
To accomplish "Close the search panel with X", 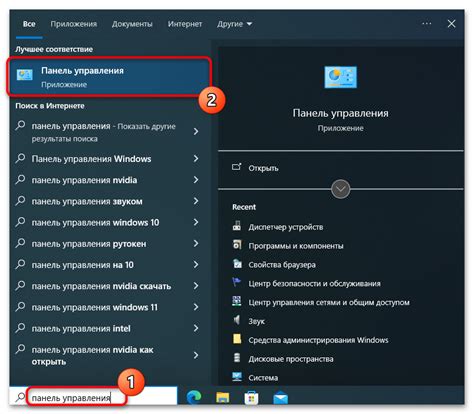I will coord(451,24).
